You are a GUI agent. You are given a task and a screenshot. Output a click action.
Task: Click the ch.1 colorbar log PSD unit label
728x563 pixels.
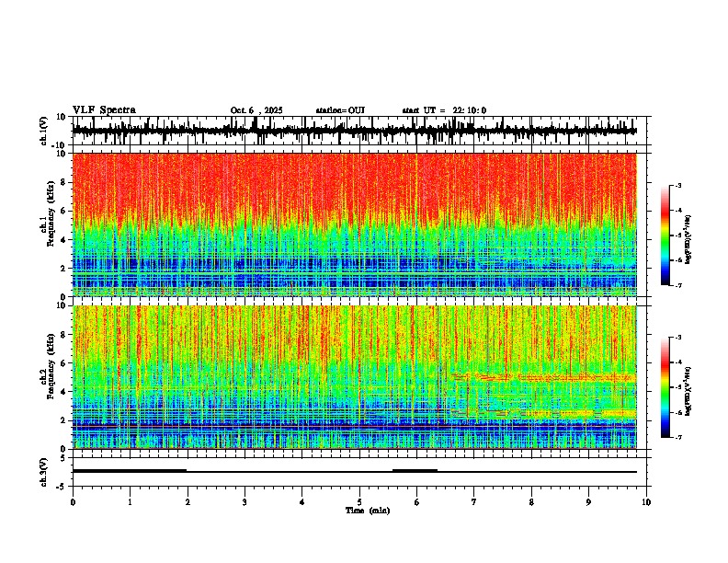[x=688, y=240]
